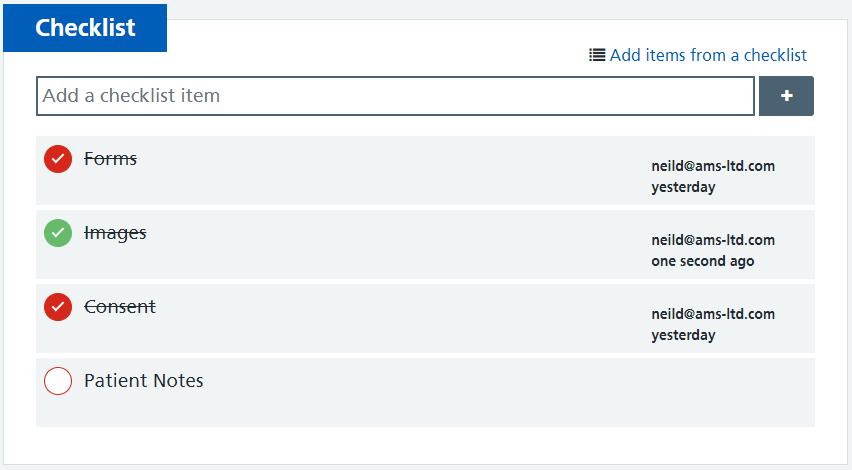Uncheck the green Images checkmark circle
Screen dimensions: 852x470
click(58, 233)
